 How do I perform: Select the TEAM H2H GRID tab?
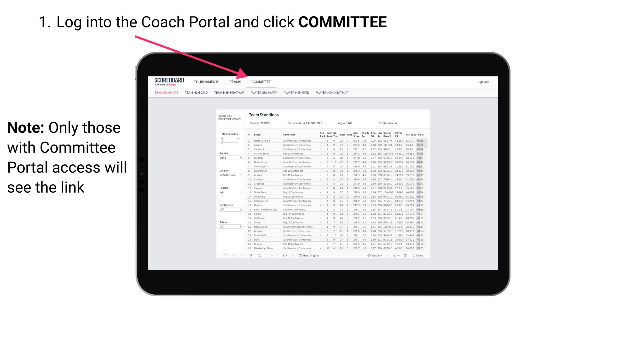[x=196, y=93]
